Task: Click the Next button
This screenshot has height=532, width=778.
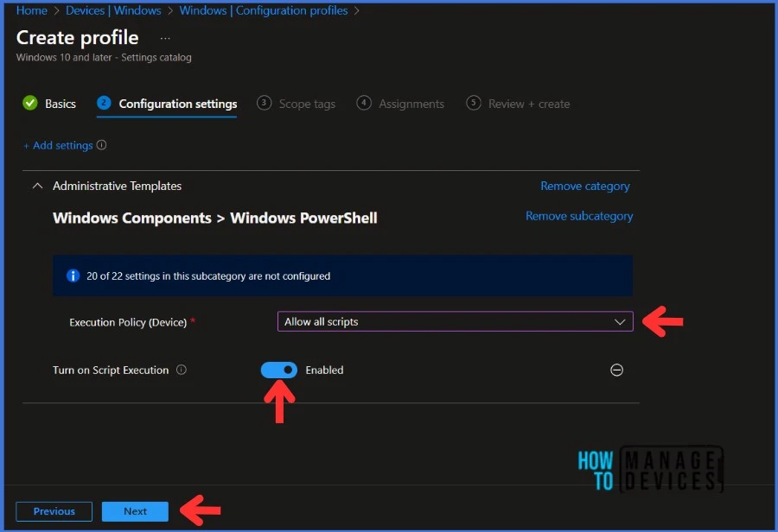Action: point(135,511)
